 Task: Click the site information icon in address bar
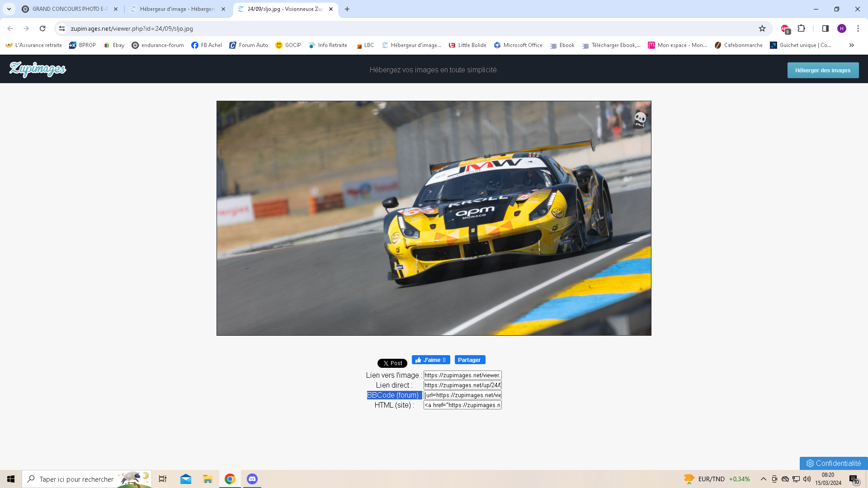[x=62, y=28]
